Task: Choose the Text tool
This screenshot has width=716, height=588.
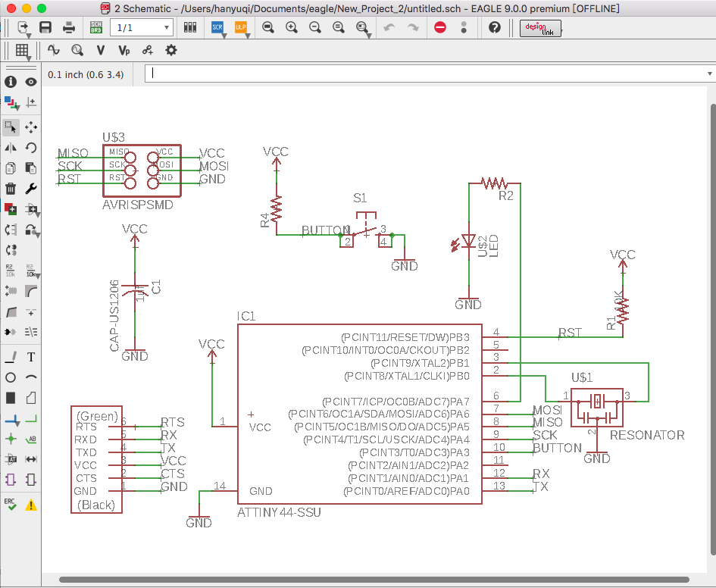Action: pos(31,357)
